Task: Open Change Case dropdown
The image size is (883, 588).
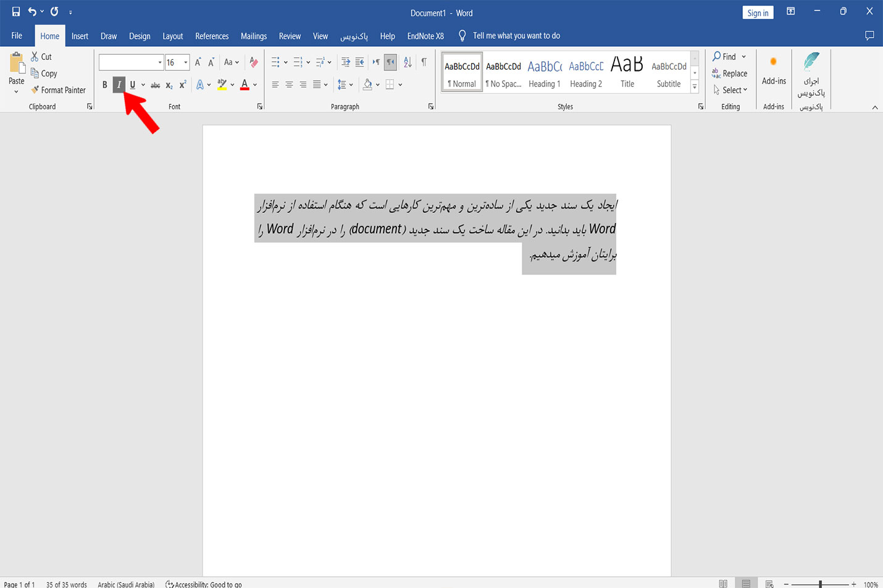Action: [232, 62]
